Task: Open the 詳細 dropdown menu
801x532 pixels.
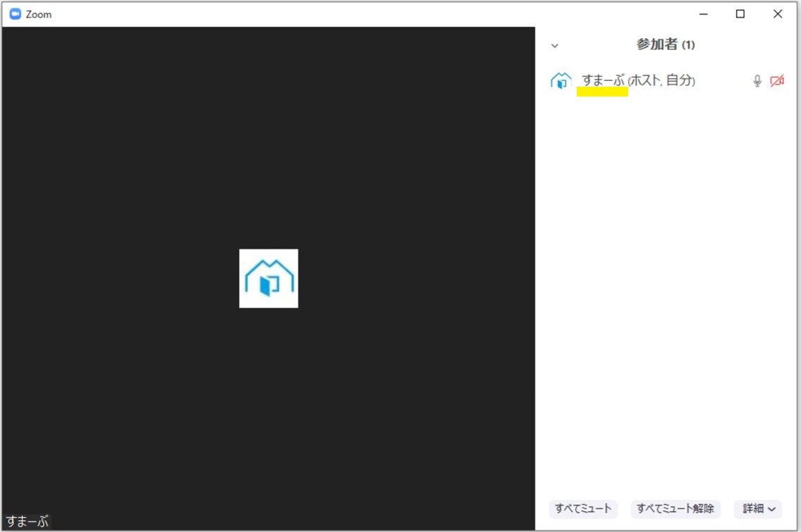Action: click(x=758, y=509)
